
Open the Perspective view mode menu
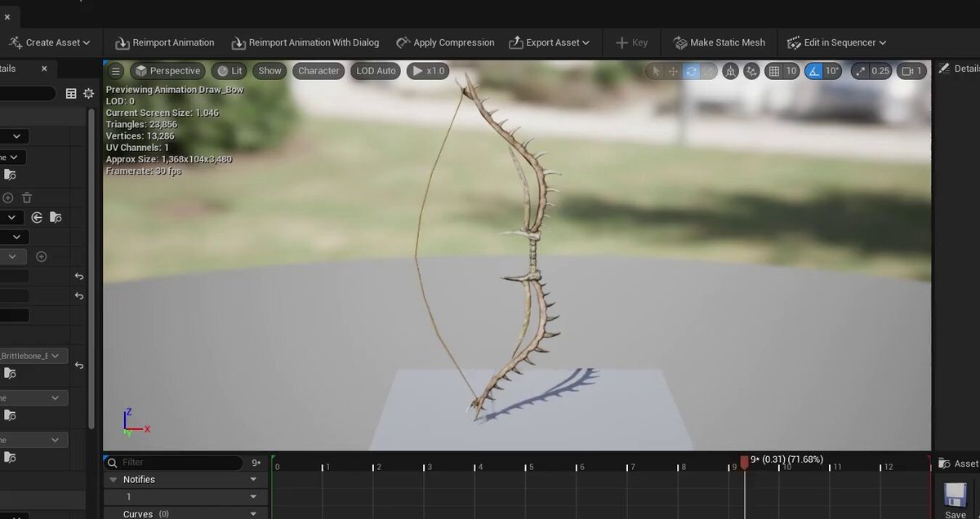(x=167, y=71)
